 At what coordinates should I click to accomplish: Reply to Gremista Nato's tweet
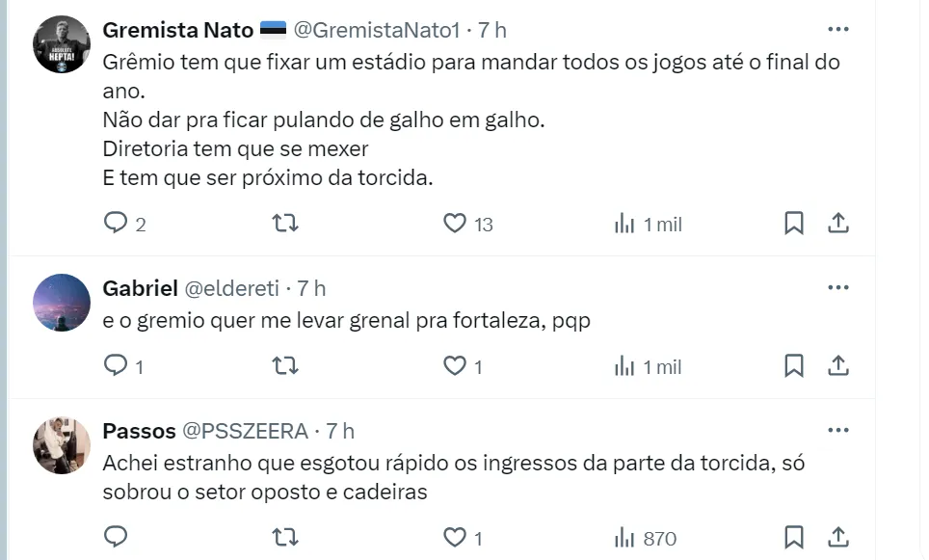coord(116,224)
